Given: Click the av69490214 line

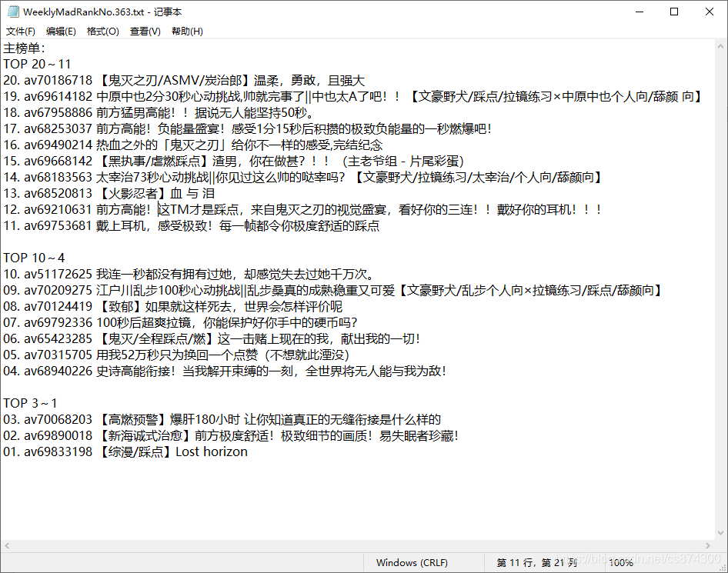Looking at the screenshot, I should click(x=193, y=145).
